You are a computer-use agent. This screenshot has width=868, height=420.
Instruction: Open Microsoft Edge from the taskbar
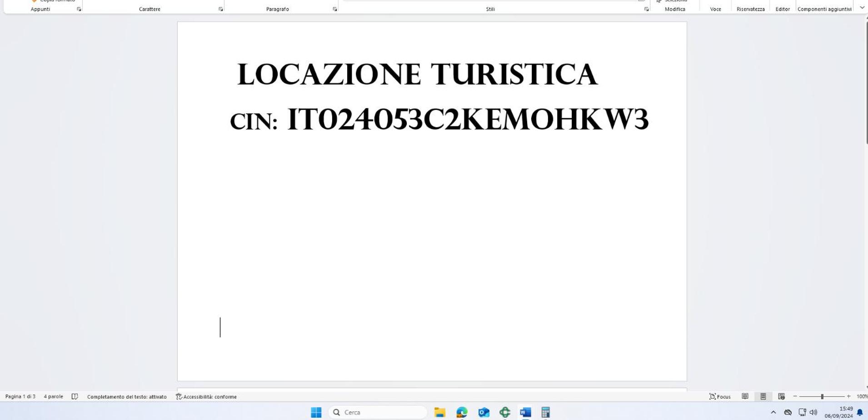(x=462, y=412)
